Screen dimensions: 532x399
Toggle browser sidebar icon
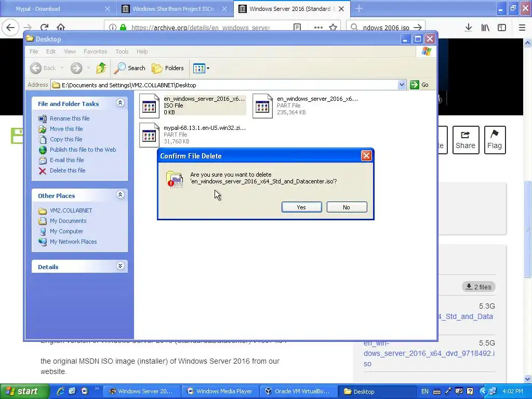coord(502,28)
